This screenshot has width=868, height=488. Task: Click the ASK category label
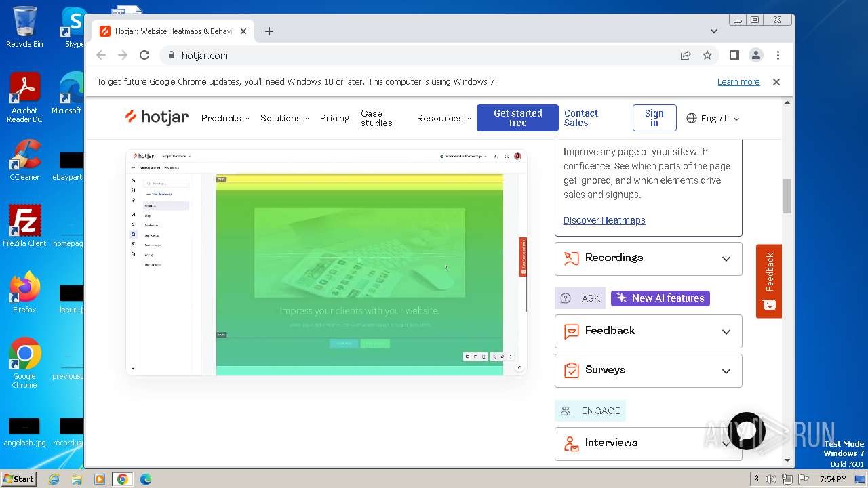coord(580,298)
